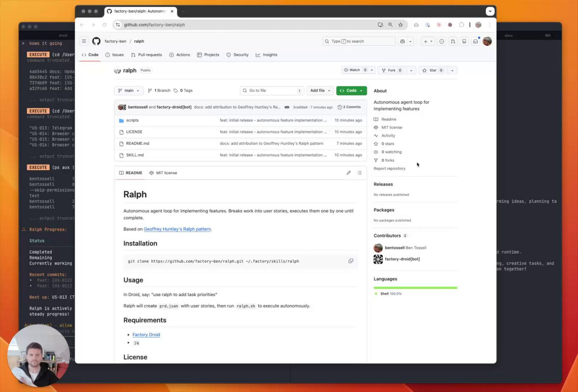Open the notifications inbox icon
Image resolution: width=578 pixels, height=392 pixels.
pyautogui.click(x=475, y=41)
